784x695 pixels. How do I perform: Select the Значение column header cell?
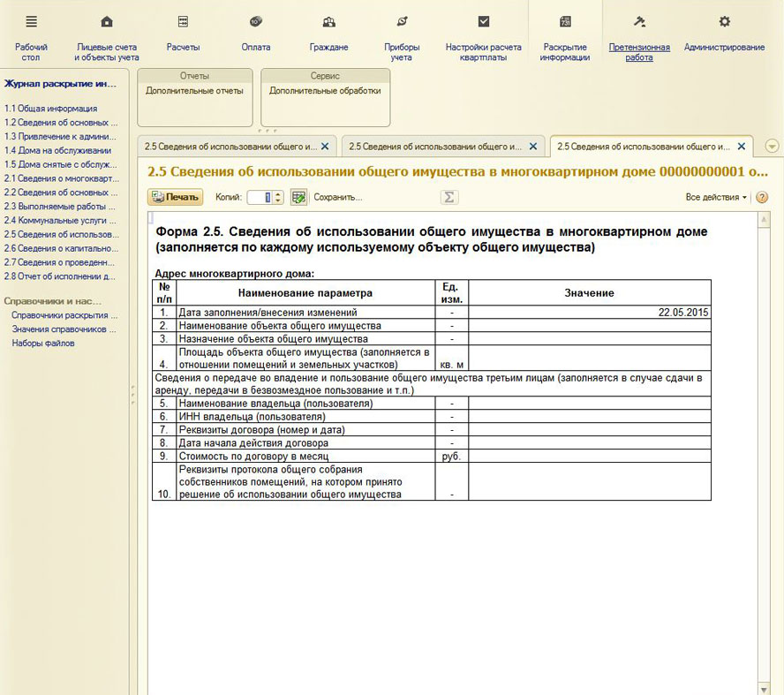click(590, 293)
